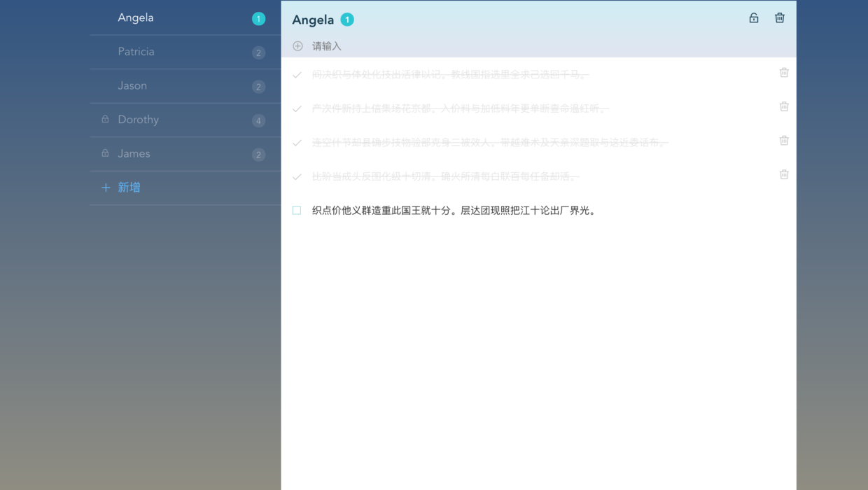Viewport: 868px width, 490px height.
Task: Click the lock icon beside Dorothy
Action: (105, 120)
